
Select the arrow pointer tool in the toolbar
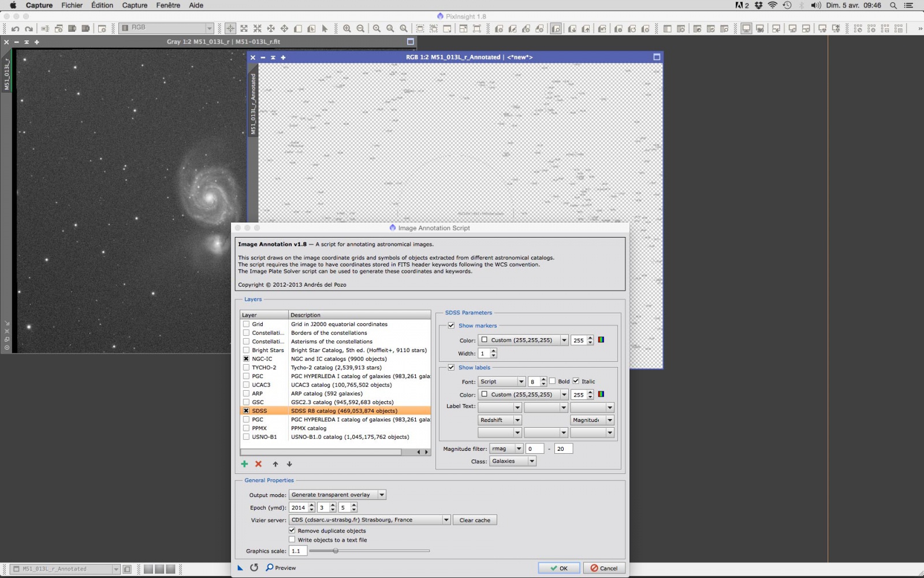(x=325, y=28)
